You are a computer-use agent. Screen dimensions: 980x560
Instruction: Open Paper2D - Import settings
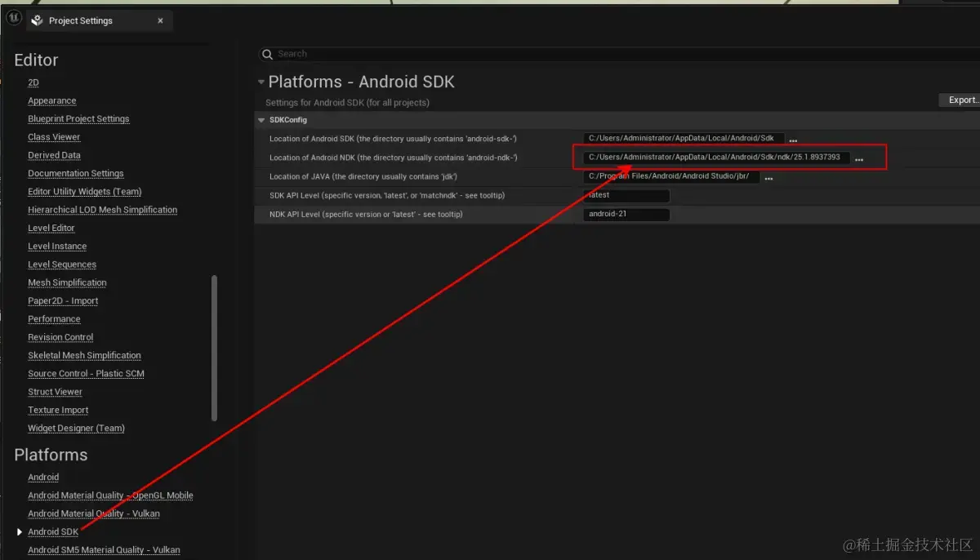pos(63,301)
